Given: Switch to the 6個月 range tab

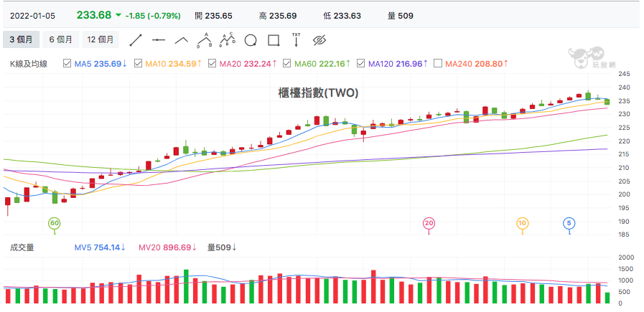Looking at the screenshot, I should [61, 40].
